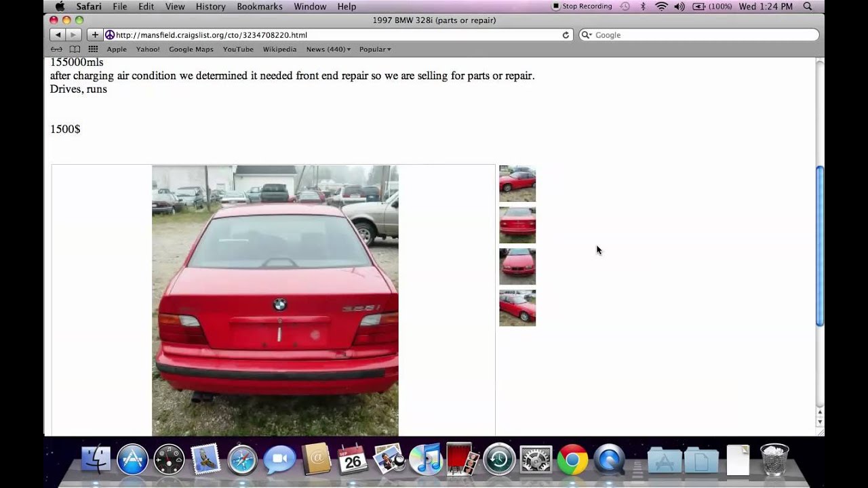Open iPhoto from the Dock

(x=389, y=459)
